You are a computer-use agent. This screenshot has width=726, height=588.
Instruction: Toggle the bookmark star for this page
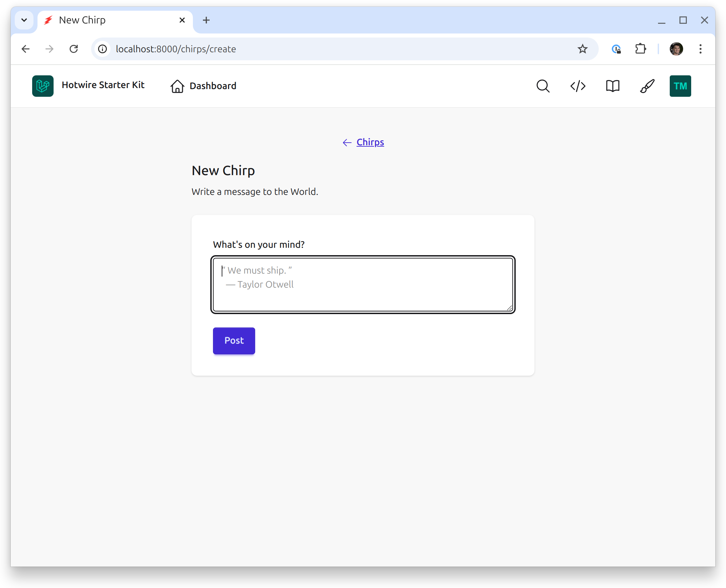pyautogui.click(x=582, y=49)
